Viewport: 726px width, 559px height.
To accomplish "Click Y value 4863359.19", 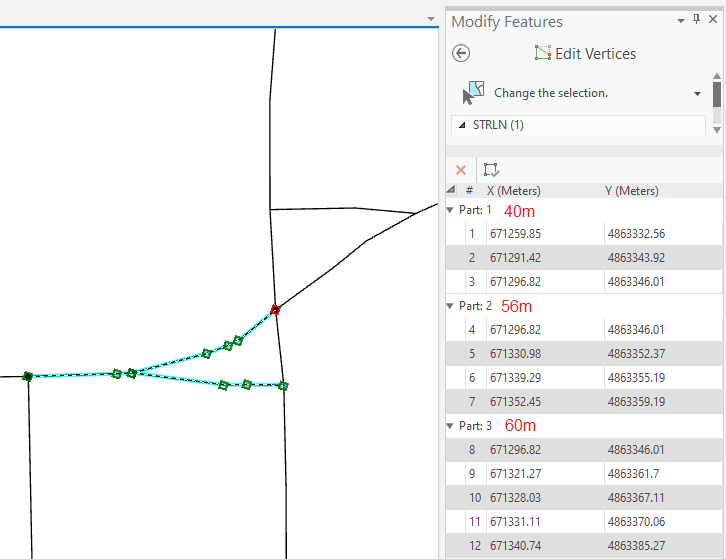I will 636,402.
